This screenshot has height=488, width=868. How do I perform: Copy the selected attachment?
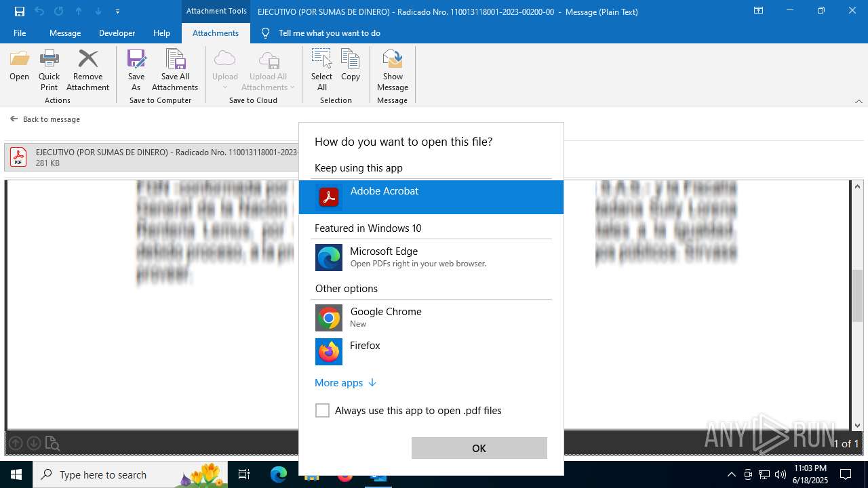pos(351,65)
